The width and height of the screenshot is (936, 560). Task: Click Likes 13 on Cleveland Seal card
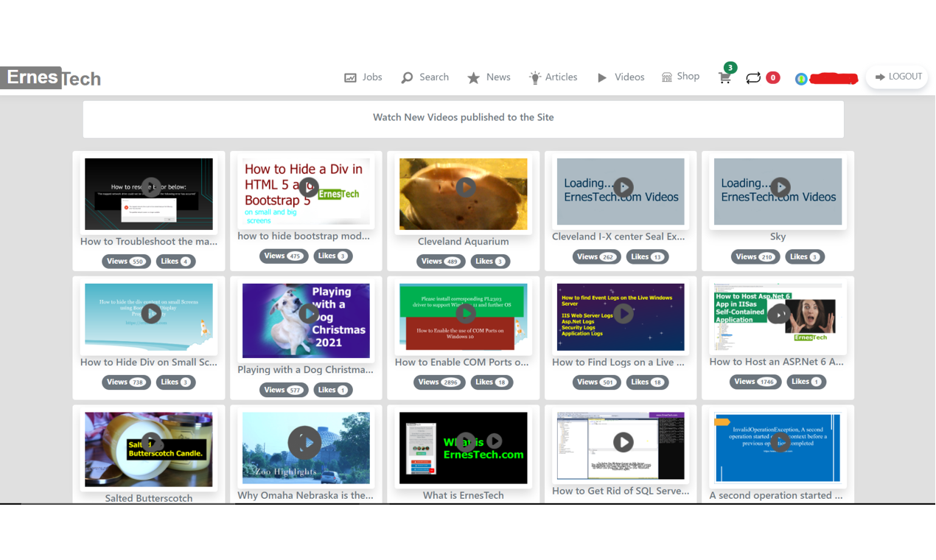648,256
